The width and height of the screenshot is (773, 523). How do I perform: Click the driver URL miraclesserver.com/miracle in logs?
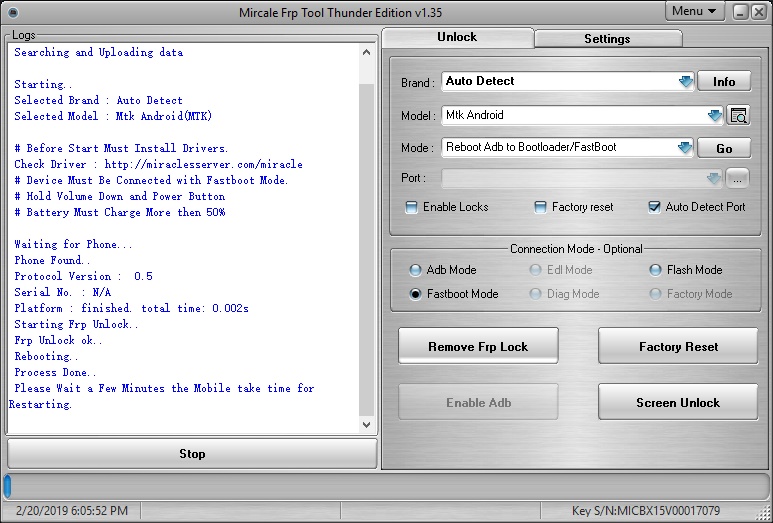(x=204, y=164)
